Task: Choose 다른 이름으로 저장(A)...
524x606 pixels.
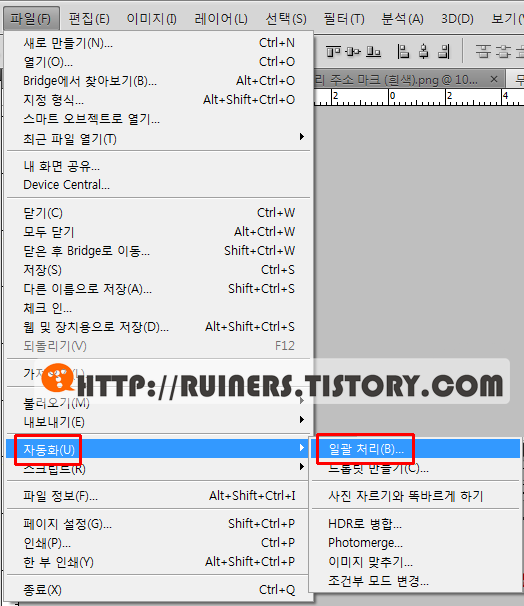Action: [x=158, y=289]
